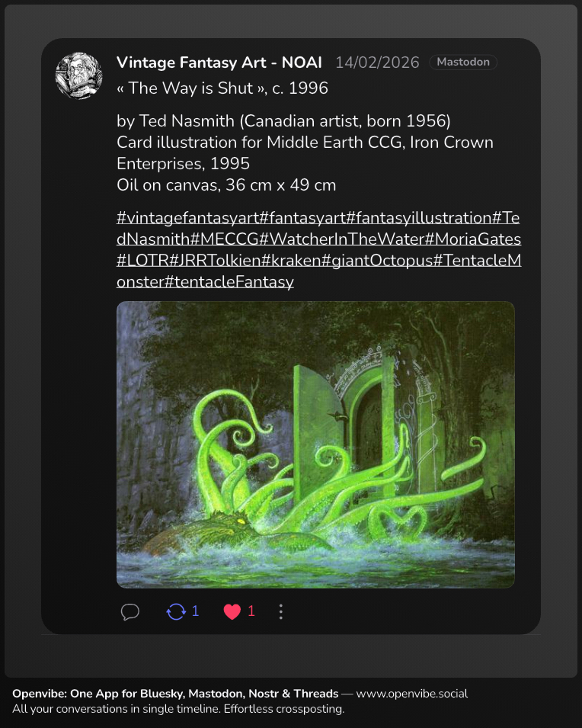Open the Vintage Fantasy Art - NOAI author name

[x=219, y=63]
